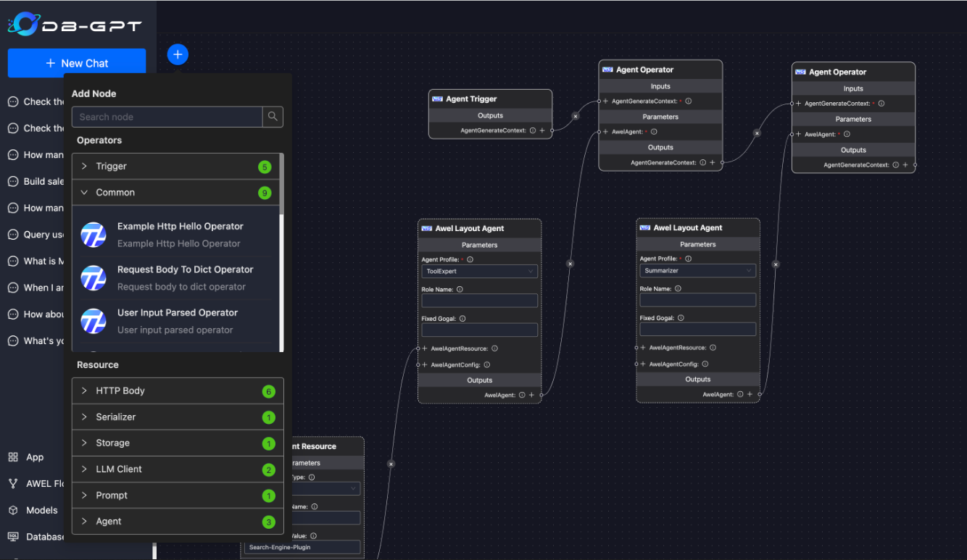This screenshot has width=967, height=560.
Task: Expand the HTTP Body resource group
Action: click(178, 391)
